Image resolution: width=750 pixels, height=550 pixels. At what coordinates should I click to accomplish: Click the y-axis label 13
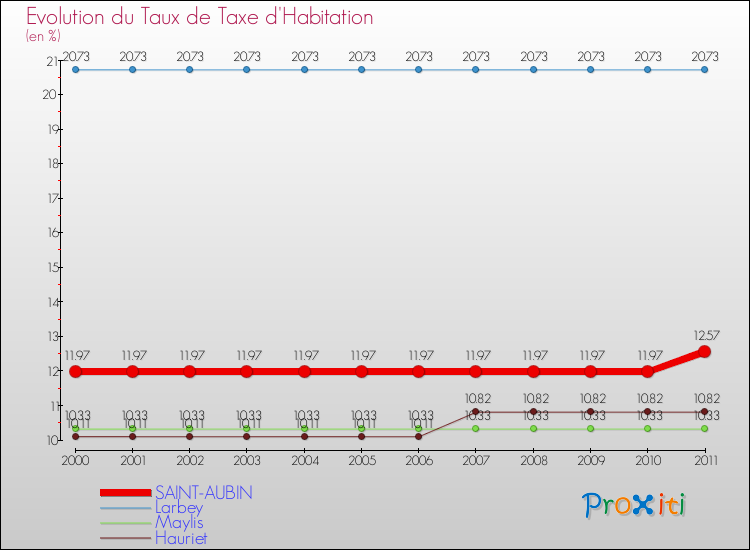(53, 337)
